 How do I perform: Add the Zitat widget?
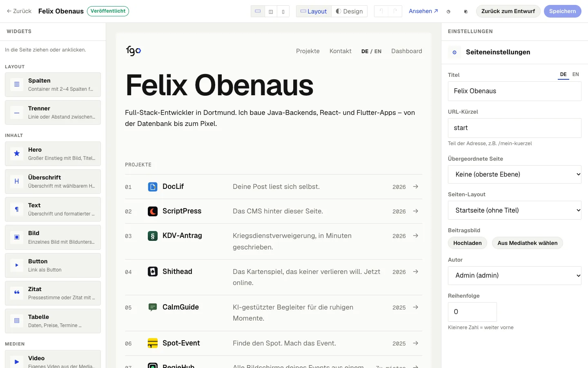[53, 293]
